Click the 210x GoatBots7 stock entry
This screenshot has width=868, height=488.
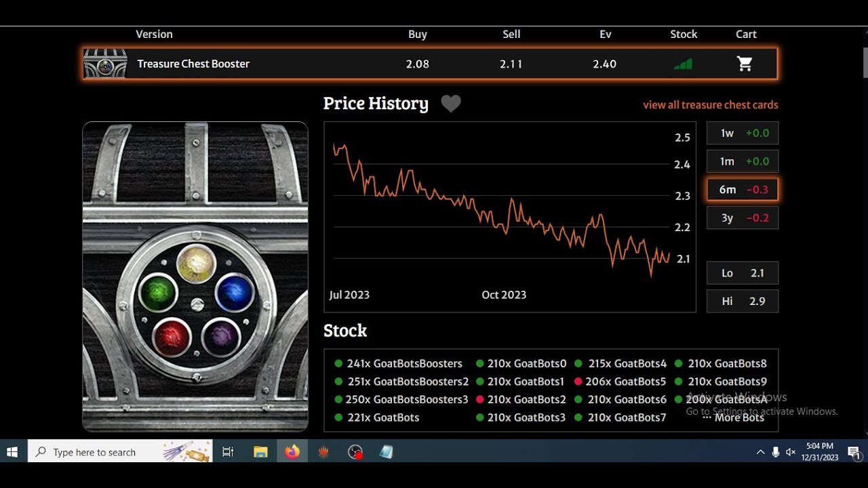(x=620, y=418)
